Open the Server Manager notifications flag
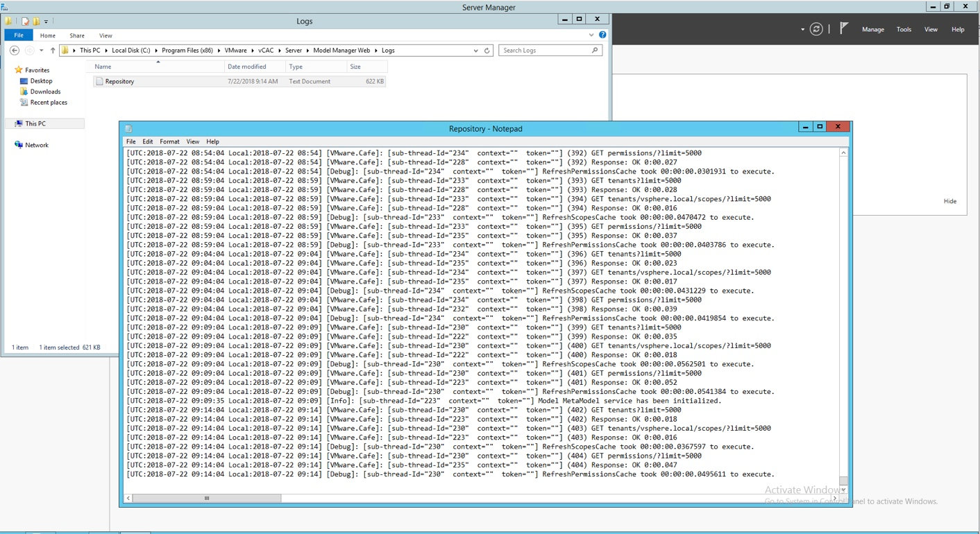The height and width of the screenshot is (534, 980). coord(843,29)
